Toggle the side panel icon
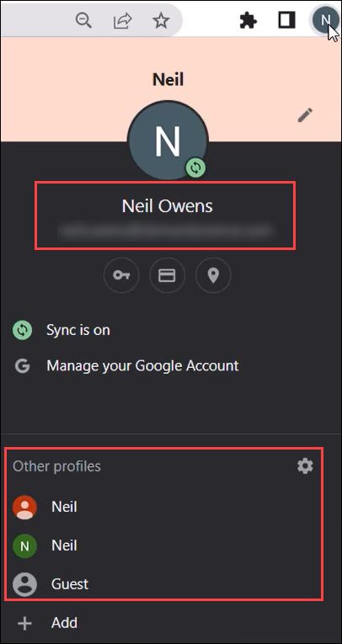 pos(287,20)
